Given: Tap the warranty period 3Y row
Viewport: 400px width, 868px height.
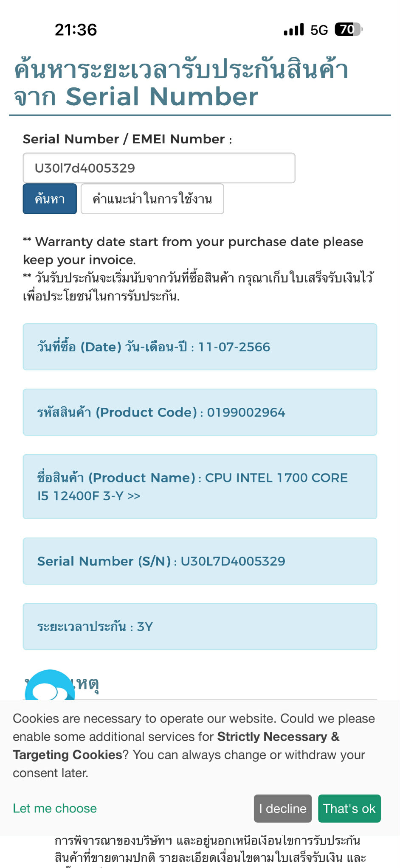Looking at the screenshot, I should [200, 626].
